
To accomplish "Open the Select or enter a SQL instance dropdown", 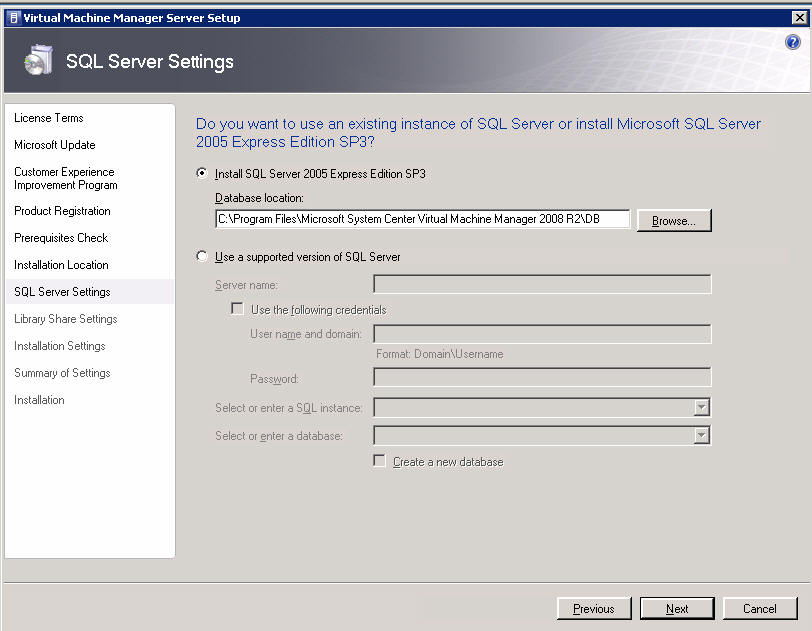I will [701, 407].
